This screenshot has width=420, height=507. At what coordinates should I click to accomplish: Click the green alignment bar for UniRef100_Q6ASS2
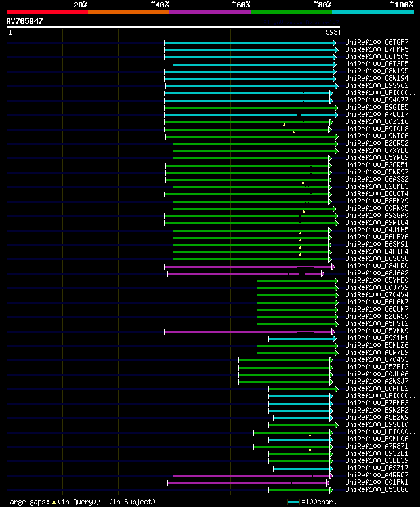(x=247, y=180)
